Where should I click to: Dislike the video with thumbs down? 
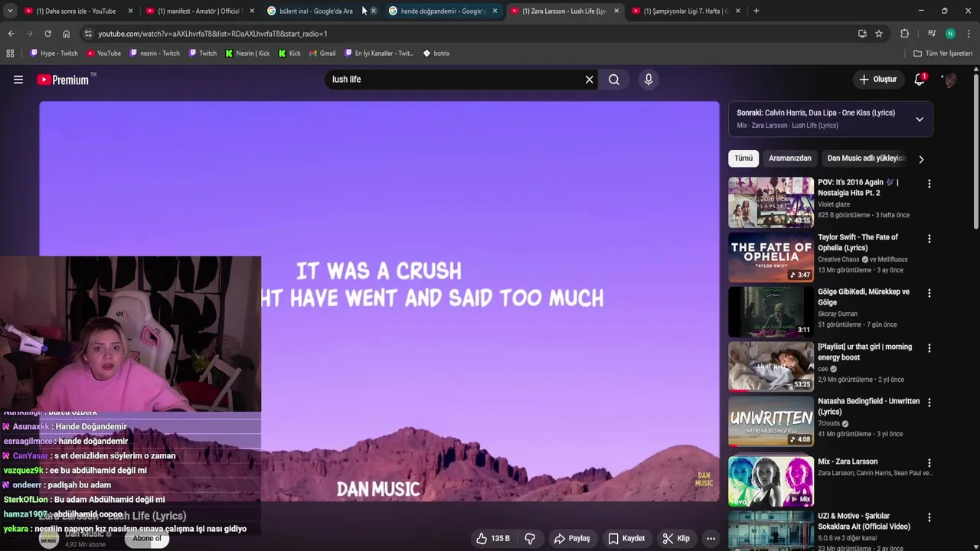coord(530,539)
